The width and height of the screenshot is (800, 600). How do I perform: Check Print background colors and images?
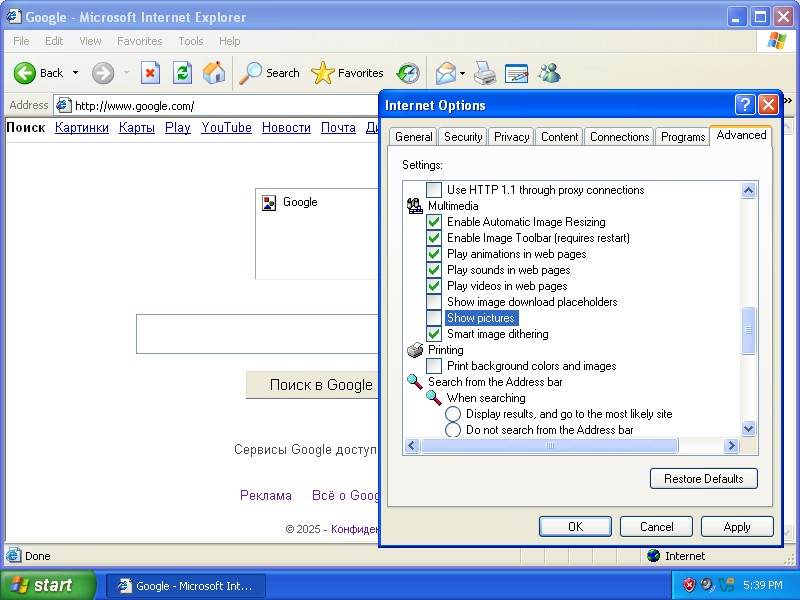coord(434,366)
